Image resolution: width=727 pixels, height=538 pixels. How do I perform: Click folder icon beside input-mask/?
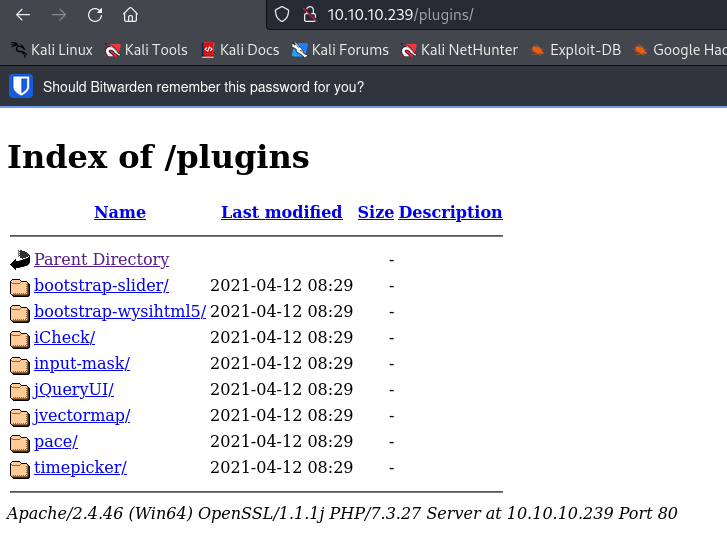coord(20,365)
